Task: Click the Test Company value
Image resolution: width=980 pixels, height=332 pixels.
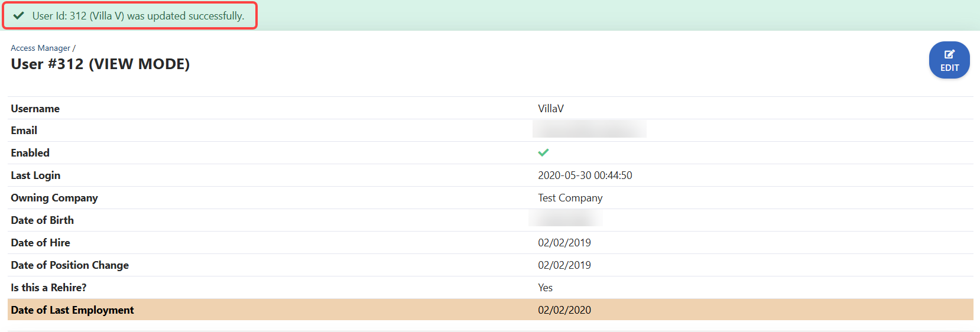Action: 570,198
